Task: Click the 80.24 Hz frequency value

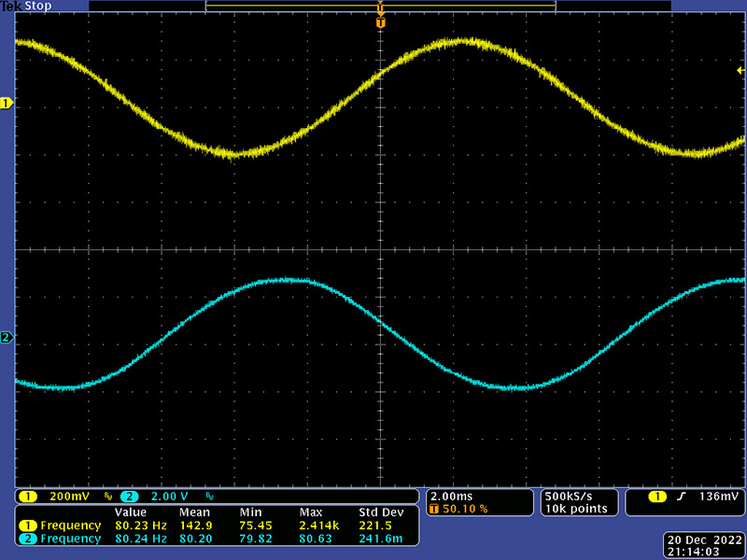Action: pos(141,539)
